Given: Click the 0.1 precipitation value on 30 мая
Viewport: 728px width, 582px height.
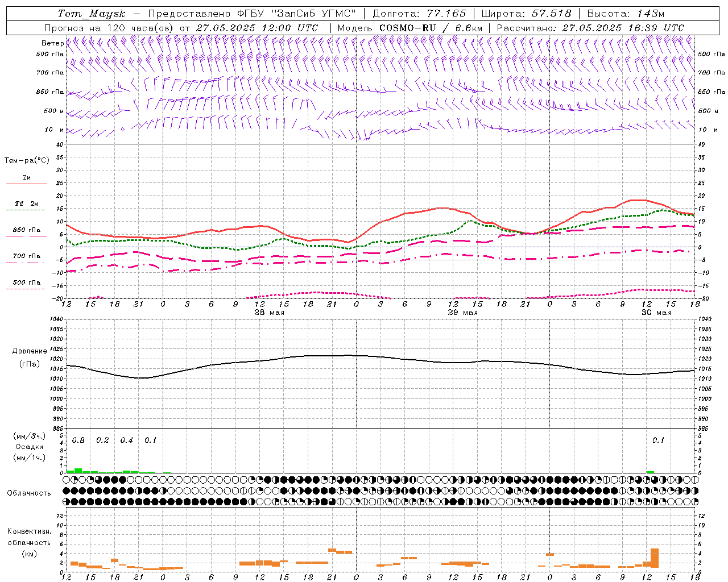Looking at the screenshot, I should click(x=658, y=440).
